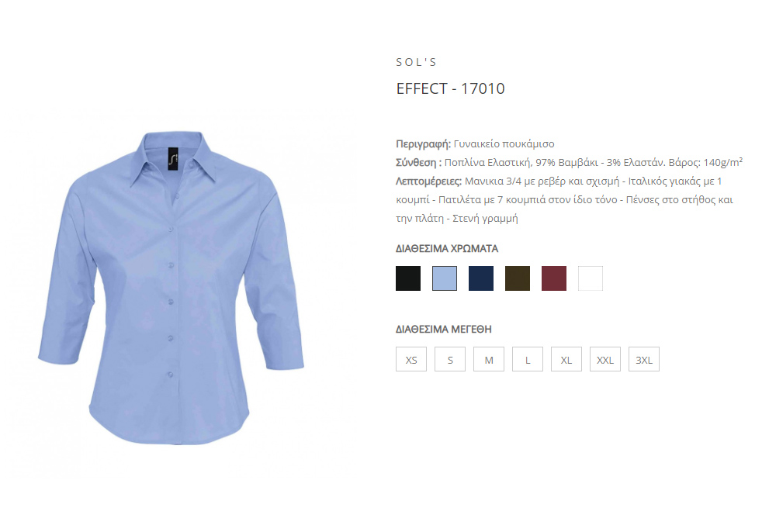
Task: Select size XS
Action: coord(411,359)
